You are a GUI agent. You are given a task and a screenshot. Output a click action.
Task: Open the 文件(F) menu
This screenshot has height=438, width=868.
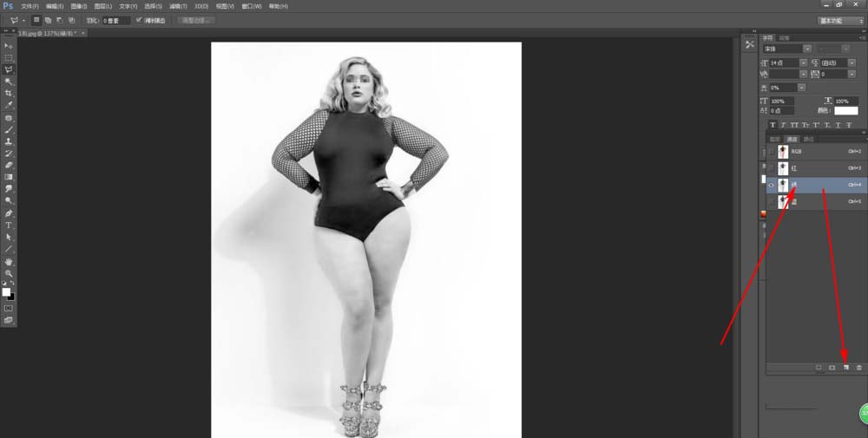pyautogui.click(x=30, y=6)
